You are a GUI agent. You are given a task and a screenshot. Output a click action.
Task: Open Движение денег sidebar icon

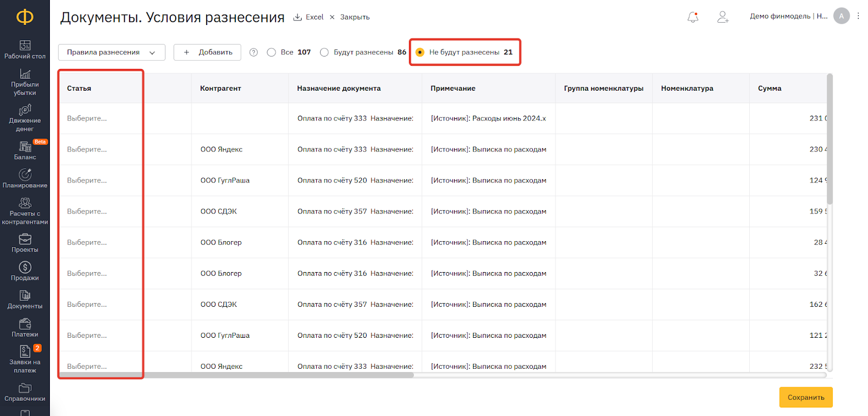[25, 118]
